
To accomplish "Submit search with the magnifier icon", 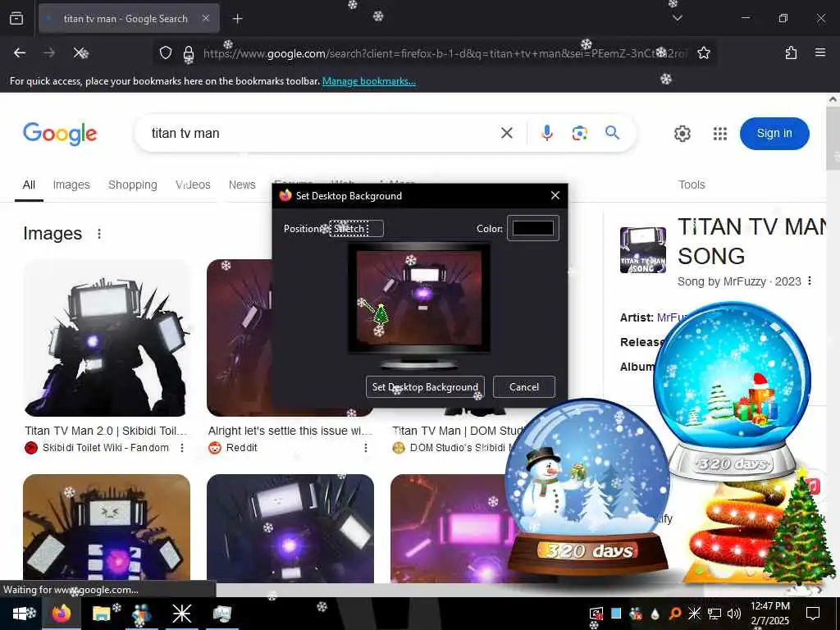I will tap(612, 132).
